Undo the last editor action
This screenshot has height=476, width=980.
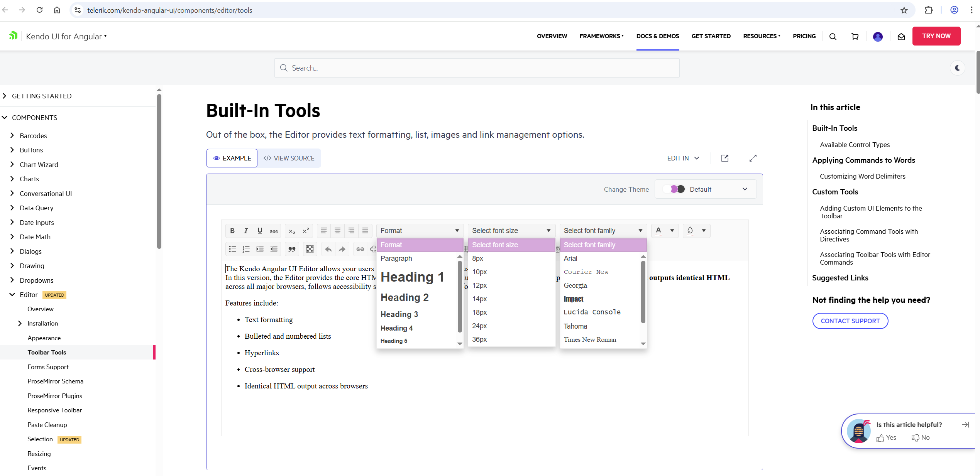328,249
